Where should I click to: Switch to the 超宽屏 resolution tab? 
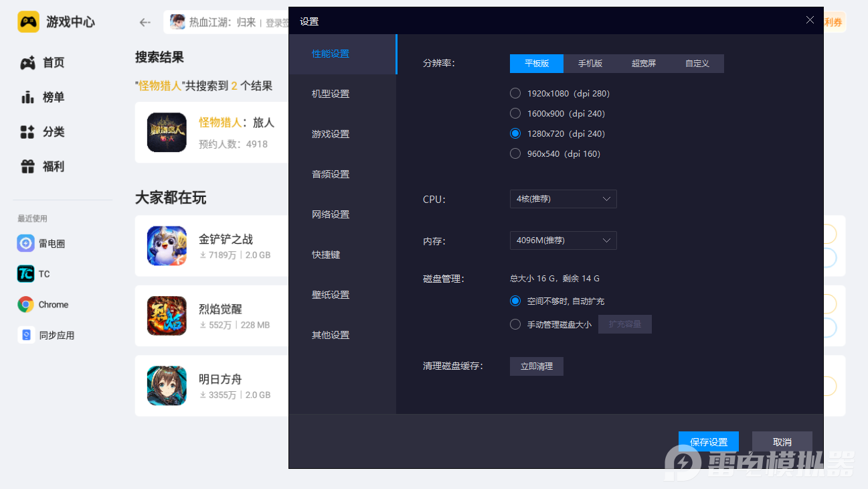[x=643, y=64]
